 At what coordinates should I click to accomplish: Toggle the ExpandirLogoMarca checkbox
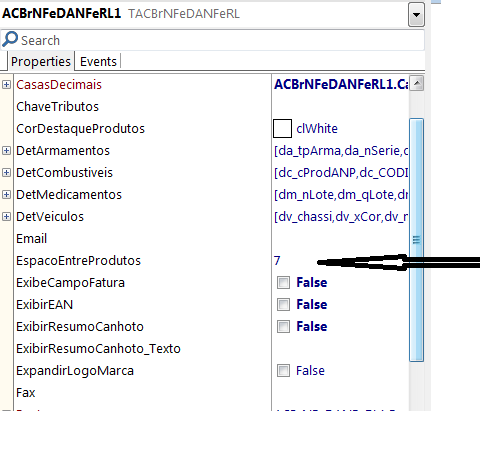pyautogui.click(x=283, y=371)
